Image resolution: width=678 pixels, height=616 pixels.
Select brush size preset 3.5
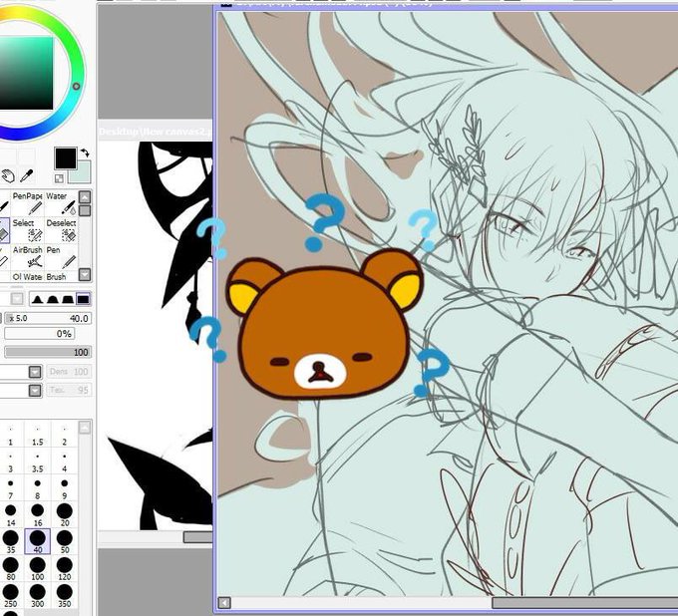point(38,462)
